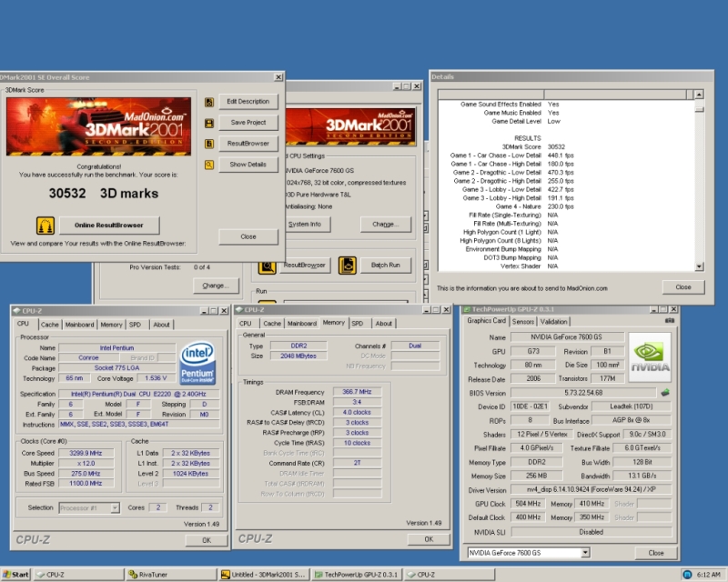Image resolution: width=728 pixels, height=582 pixels.
Task: Click the system tray icon beside the clock
Action: [688, 575]
